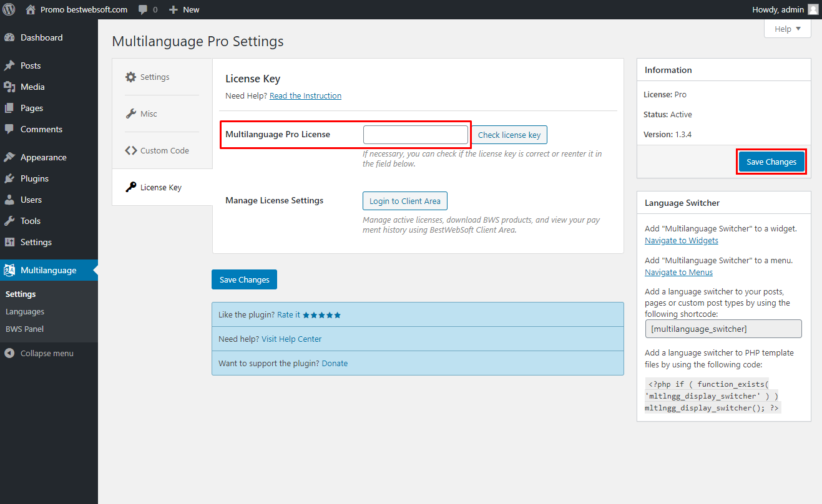Click the "License: Pro" text

(665, 95)
